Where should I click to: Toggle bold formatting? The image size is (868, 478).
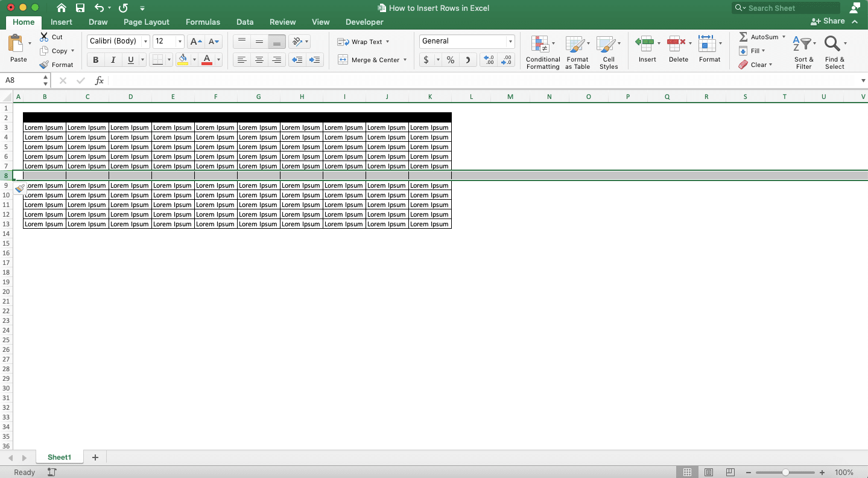coord(95,60)
